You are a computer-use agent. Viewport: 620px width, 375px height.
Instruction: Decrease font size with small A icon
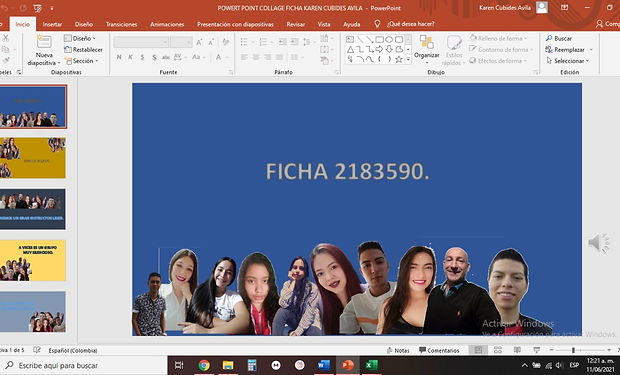(211, 42)
